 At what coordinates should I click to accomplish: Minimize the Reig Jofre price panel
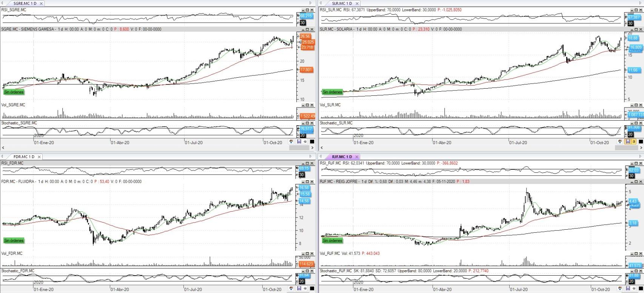pyautogui.click(x=632, y=182)
